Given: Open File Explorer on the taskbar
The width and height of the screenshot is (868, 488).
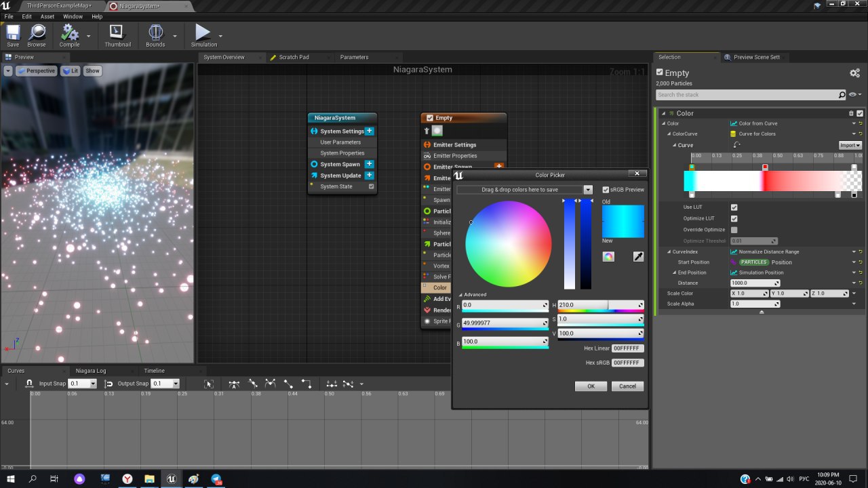Looking at the screenshot, I should coord(149,479).
